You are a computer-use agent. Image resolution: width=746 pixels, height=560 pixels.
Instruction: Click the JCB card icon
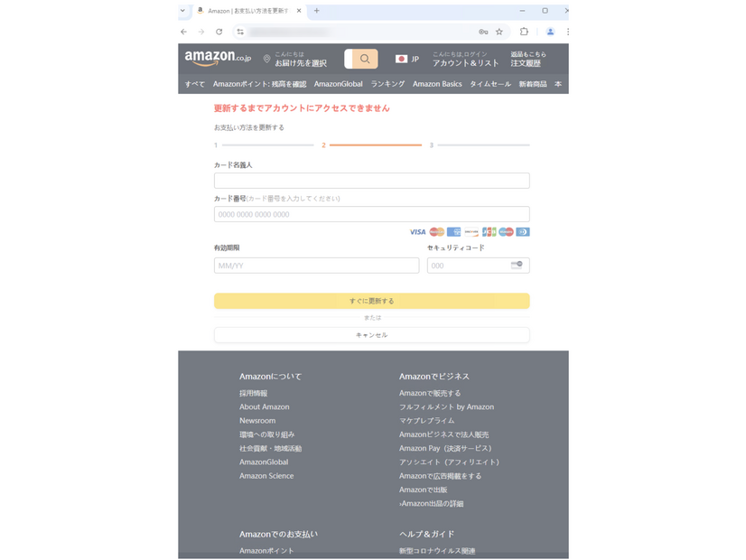pos(489,231)
